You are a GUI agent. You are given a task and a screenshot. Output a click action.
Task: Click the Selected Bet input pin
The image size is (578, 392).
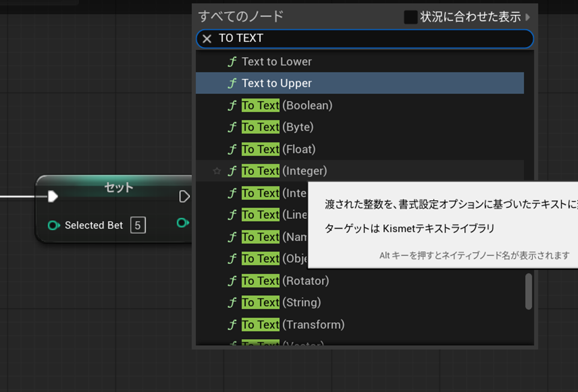[54, 225]
